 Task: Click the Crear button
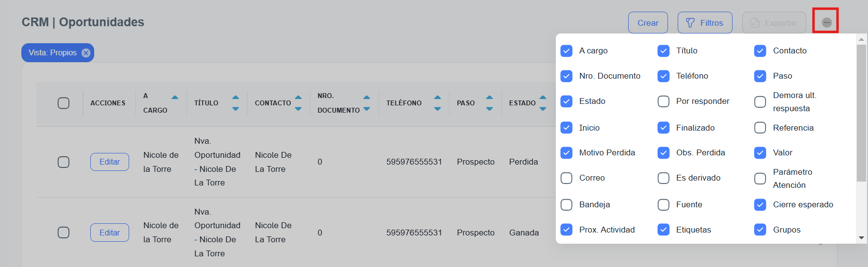tap(648, 23)
